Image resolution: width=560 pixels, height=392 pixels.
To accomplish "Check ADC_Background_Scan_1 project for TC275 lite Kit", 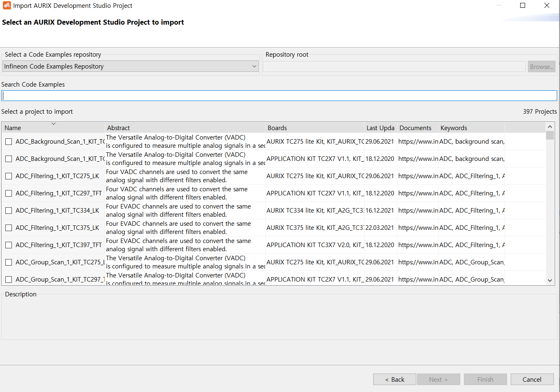I will [x=9, y=142].
